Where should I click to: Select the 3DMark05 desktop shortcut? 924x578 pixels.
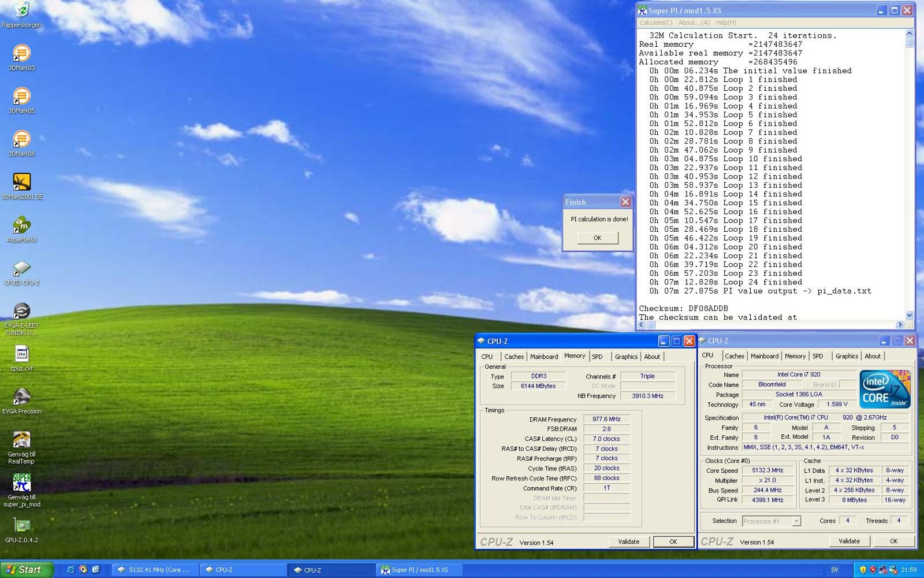[x=21, y=101]
